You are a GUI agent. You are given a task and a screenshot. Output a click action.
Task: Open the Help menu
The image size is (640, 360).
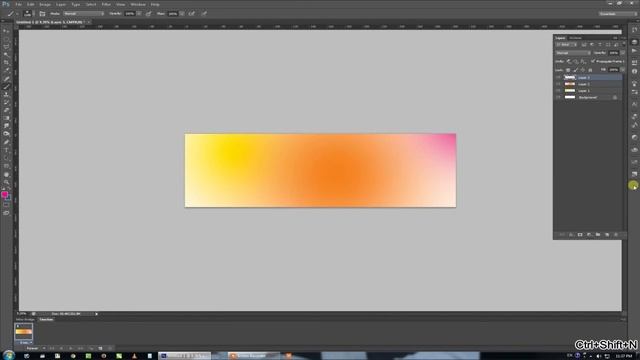[155, 4]
